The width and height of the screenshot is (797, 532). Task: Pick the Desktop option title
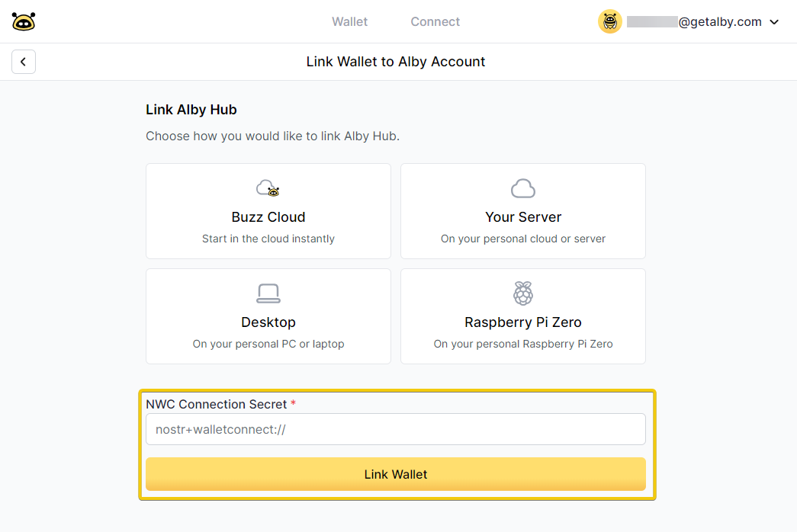pos(268,322)
